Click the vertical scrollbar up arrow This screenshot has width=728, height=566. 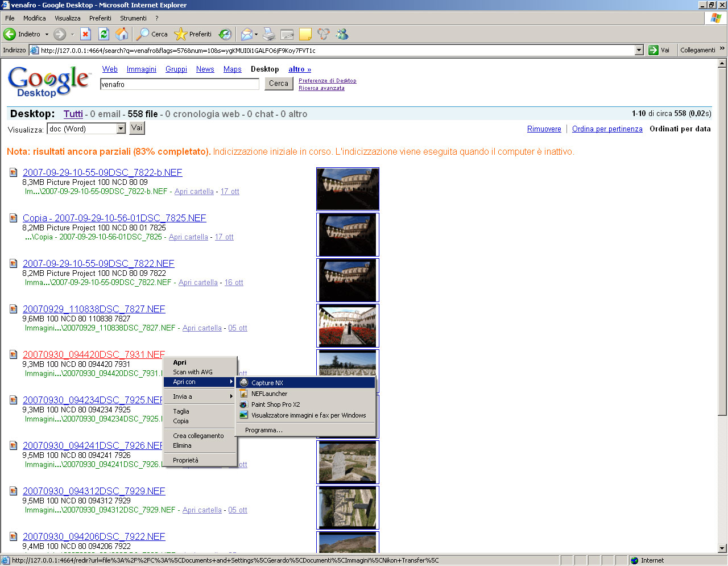point(722,63)
